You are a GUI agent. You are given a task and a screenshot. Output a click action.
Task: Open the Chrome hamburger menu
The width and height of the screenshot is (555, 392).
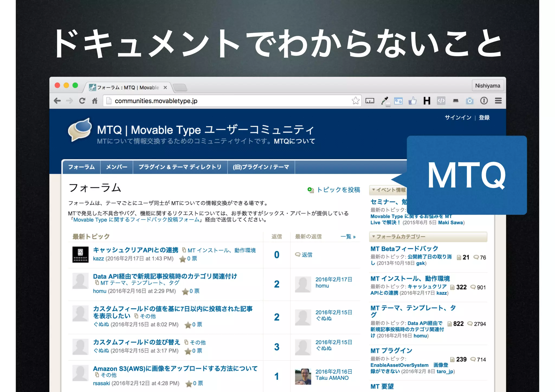pos(498,101)
